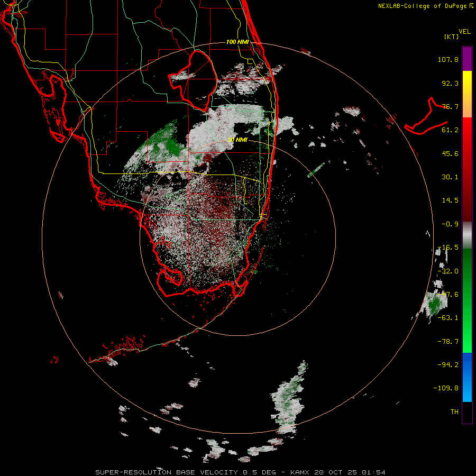
Task: Click the -94.2 velocity scale value
Action: click(x=448, y=365)
